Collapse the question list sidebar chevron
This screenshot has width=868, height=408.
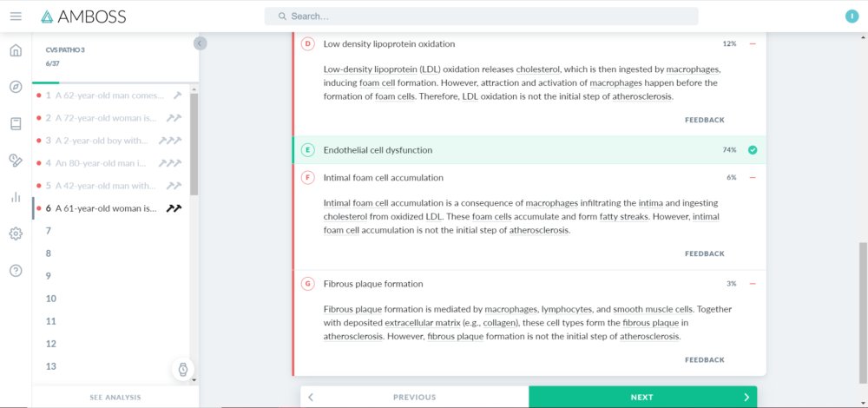[201, 43]
